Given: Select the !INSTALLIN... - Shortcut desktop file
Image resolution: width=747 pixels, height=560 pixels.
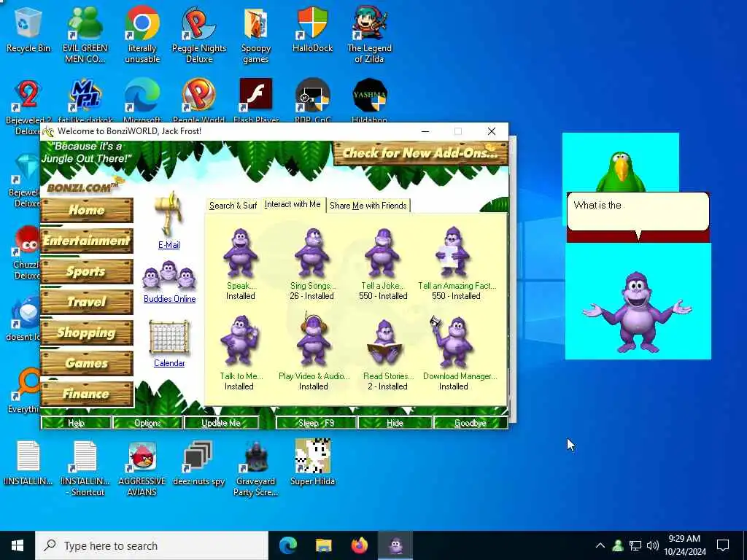Looking at the screenshot, I should (x=85, y=469).
